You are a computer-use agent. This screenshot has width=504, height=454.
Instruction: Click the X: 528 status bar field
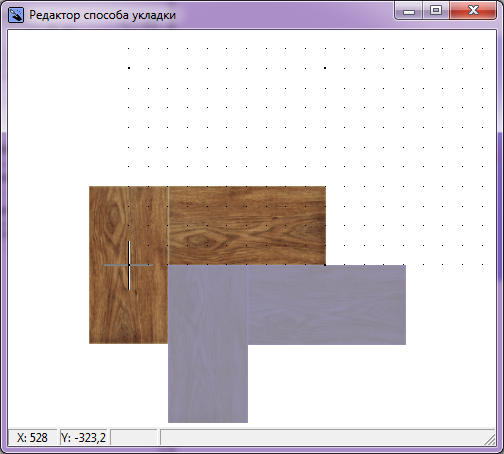tap(33, 437)
